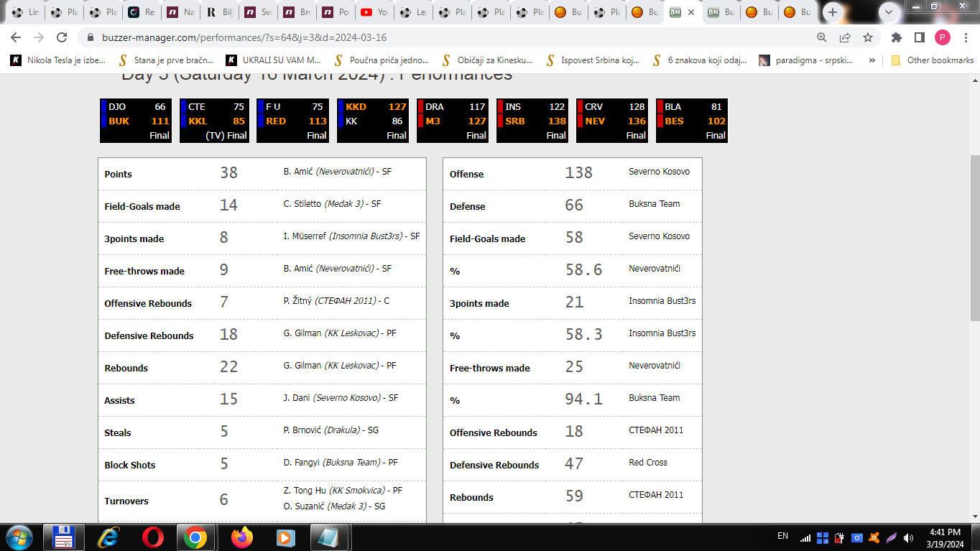
Task: Click the site padlock icon
Action: pyautogui.click(x=90, y=37)
